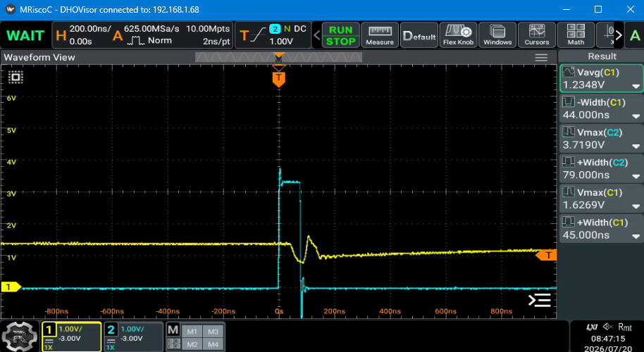This screenshot has height=352, width=644.
Task: Open the Windows menu
Action: pyautogui.click(x=497, y=35)
